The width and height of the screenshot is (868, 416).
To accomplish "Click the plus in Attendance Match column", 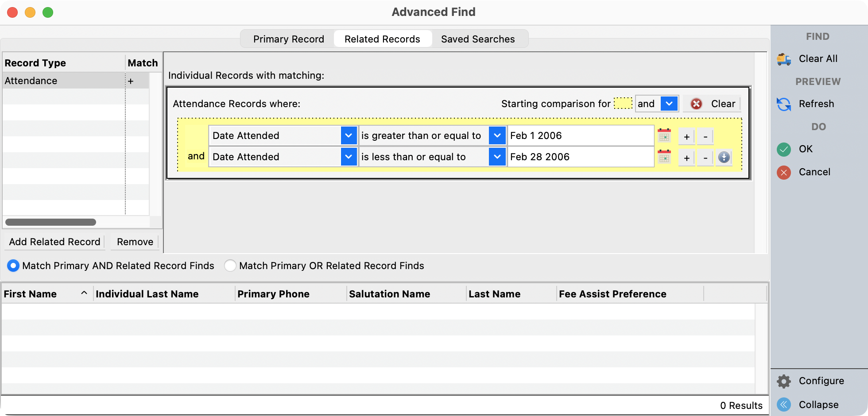I will (131, 81).
